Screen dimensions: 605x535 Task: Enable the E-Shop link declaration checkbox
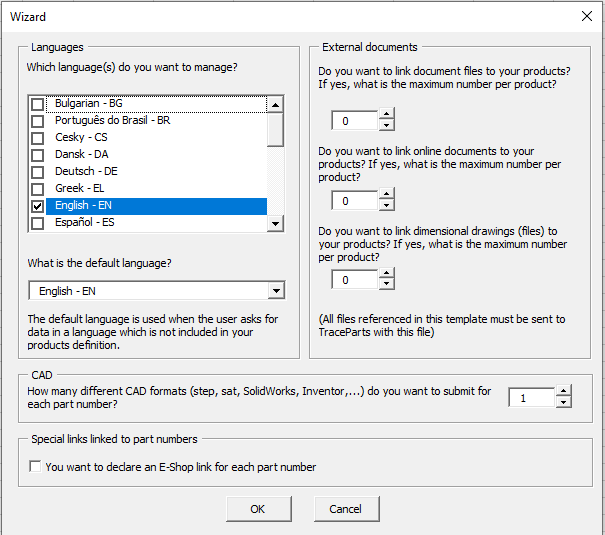(x=36, y=467)
